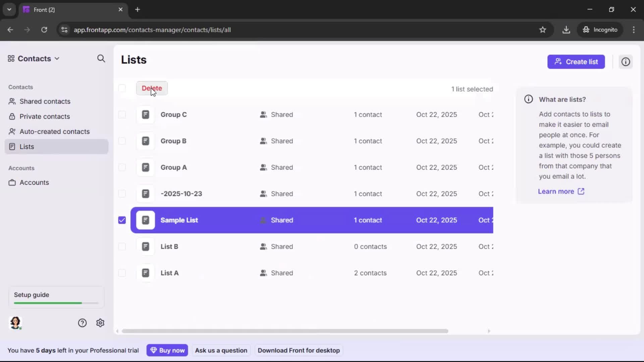Uncheck the Sample List checkbox
Image resolution: width=644 pixels, height=362 pixels.
[x=122, y=220]
